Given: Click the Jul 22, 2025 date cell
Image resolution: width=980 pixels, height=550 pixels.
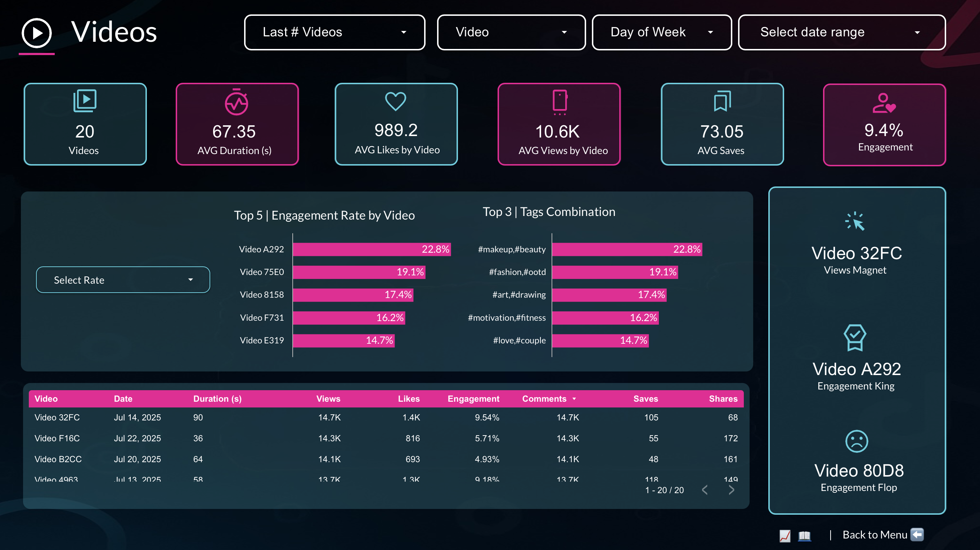Looking at the screenshot, I should (137, 438).
